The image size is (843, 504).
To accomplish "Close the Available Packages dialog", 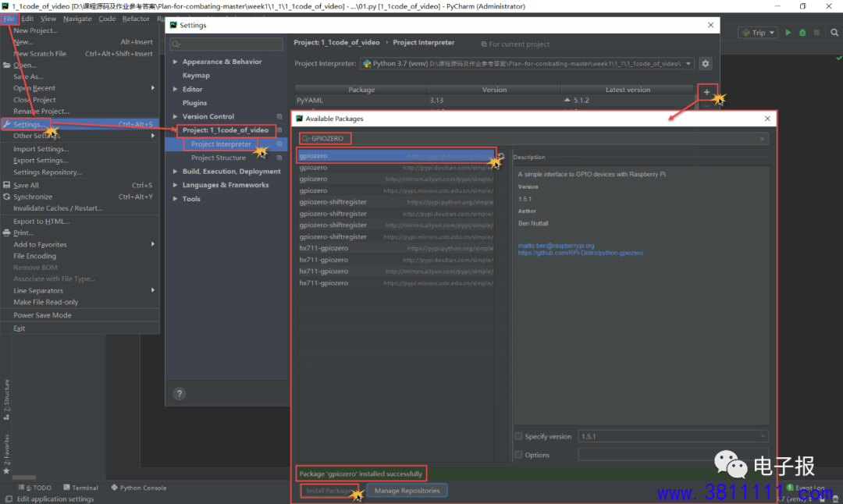I will [767, 119].
